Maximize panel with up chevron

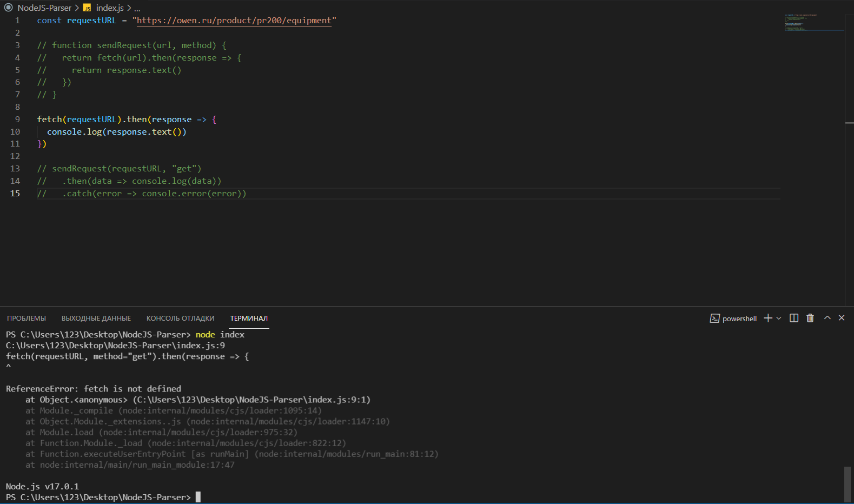[827, 318]
